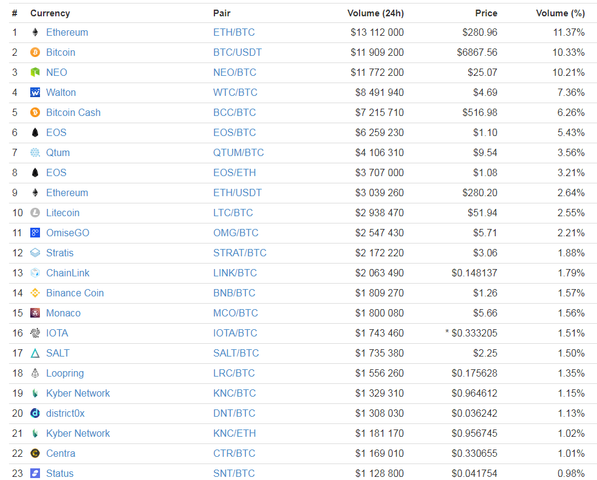Select the 10.21% volume percentage
Image resolution: width=597 pixels, height=480 pixels.
point(569,72)
